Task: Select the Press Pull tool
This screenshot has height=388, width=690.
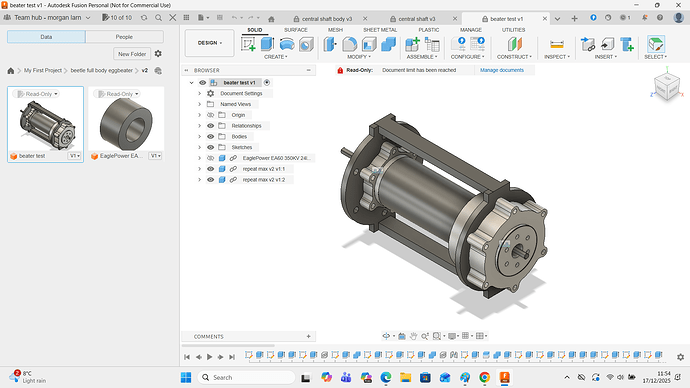Action: click(x=330, y=44)
